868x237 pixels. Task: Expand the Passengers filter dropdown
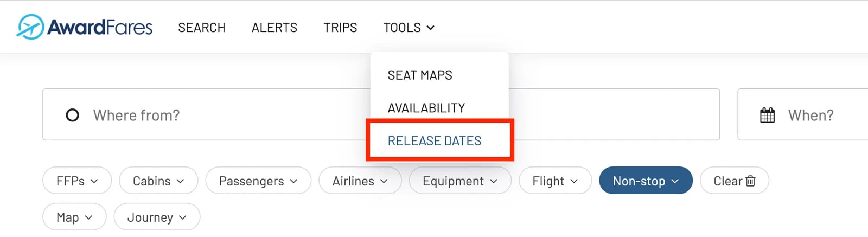click(x=258, y=181)
